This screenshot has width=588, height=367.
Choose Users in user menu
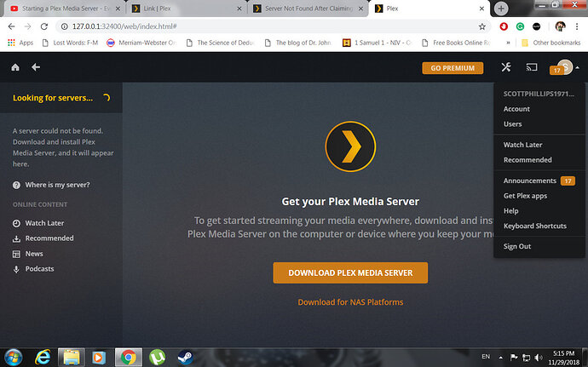pyautogui.click(x=513, y=124)
